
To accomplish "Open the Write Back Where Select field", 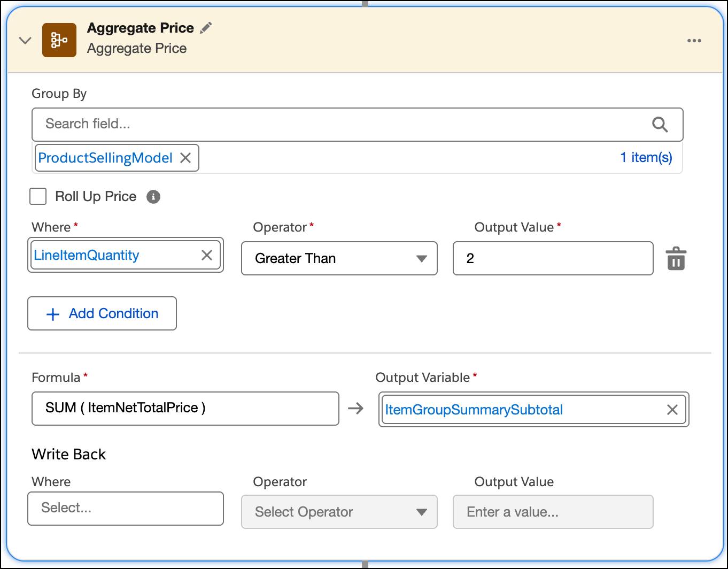I will tap(126, 509).
